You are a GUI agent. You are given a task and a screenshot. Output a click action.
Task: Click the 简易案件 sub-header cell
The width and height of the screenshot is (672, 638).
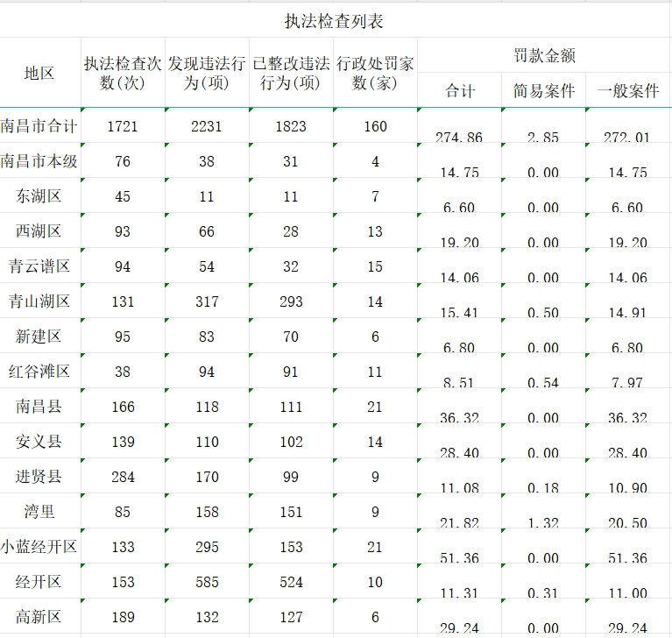click(x=543, y=91)
